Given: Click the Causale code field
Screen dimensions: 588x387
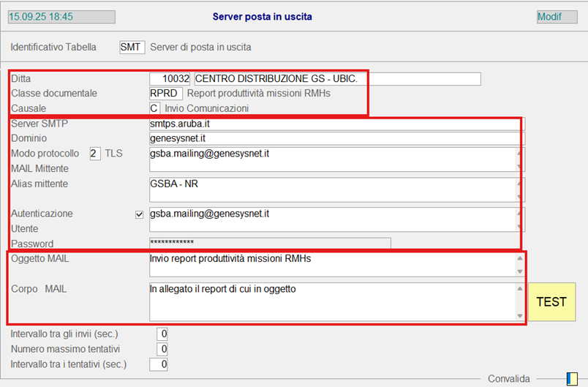Looking at the screenshot, I should 154,108.
